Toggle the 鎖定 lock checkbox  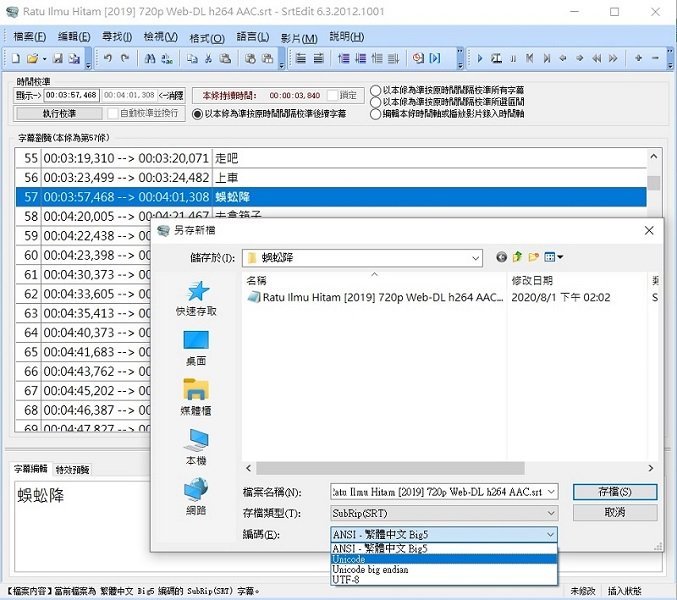(332, 95)
